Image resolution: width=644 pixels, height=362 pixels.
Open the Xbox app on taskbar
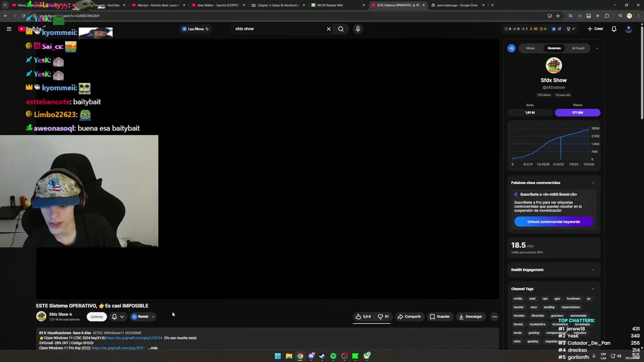coord(367,356)
